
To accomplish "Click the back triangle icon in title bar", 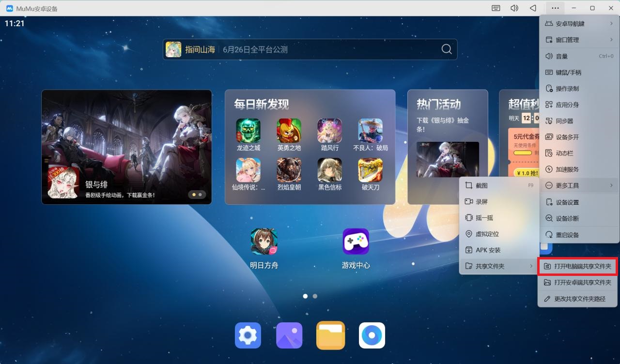I will click(533, 8).
